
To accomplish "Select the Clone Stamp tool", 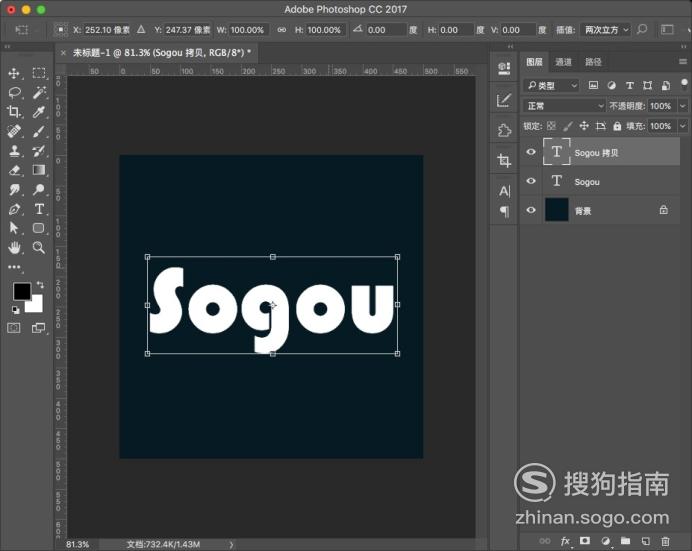I will tap(14, 150).
